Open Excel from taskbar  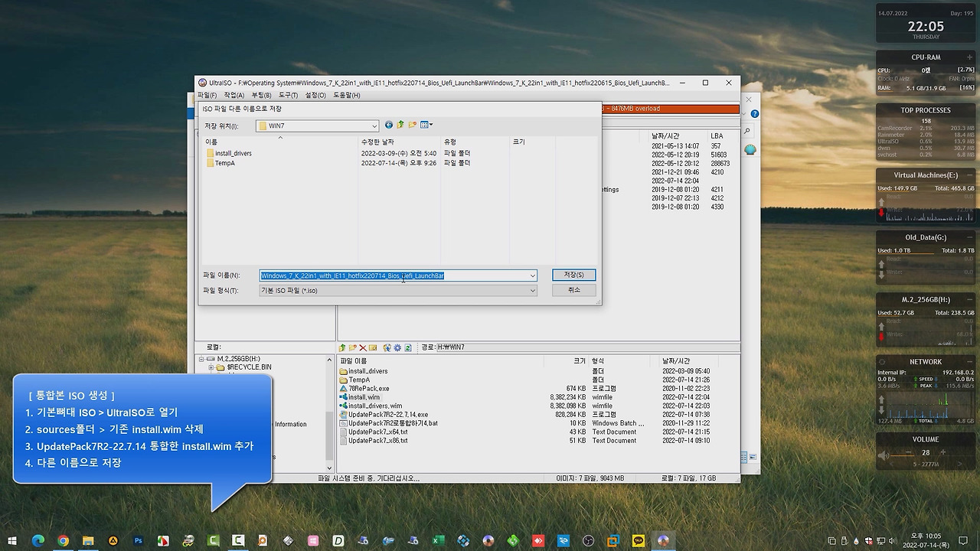[x=438, y=540]
